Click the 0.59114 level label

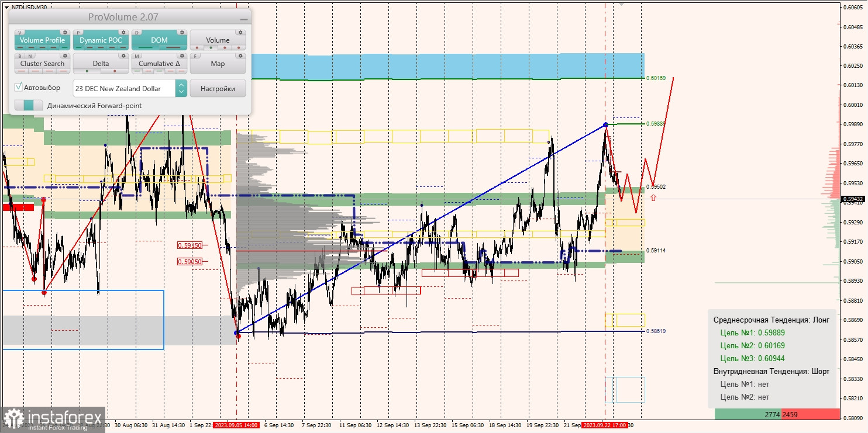tap(657, 251)
